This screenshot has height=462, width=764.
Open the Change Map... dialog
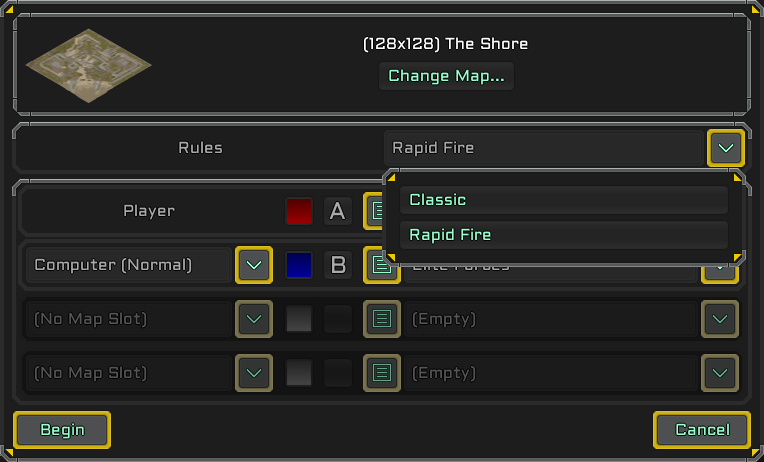[x=446, y=76]
